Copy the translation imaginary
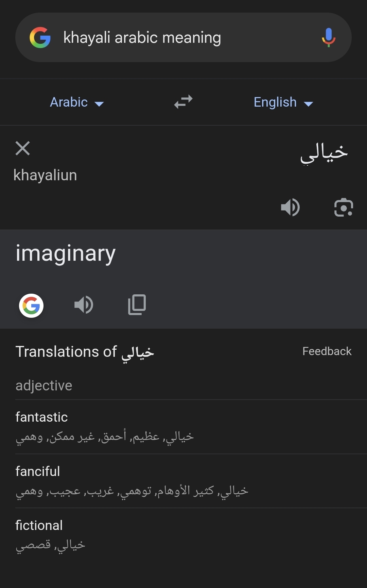 pyautogui.click(x=137, y=305)
